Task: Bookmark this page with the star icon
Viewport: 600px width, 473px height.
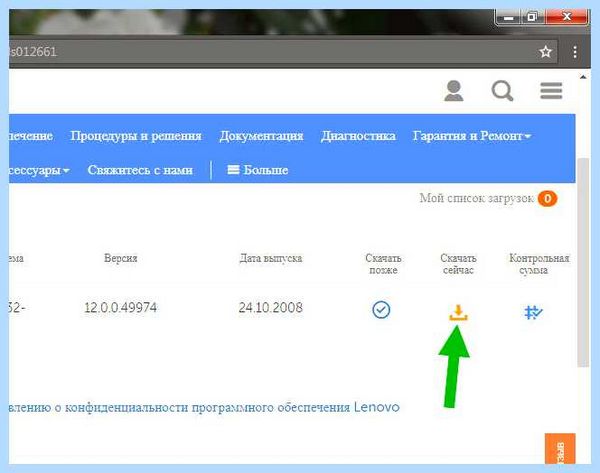Action: pos(545,51)
